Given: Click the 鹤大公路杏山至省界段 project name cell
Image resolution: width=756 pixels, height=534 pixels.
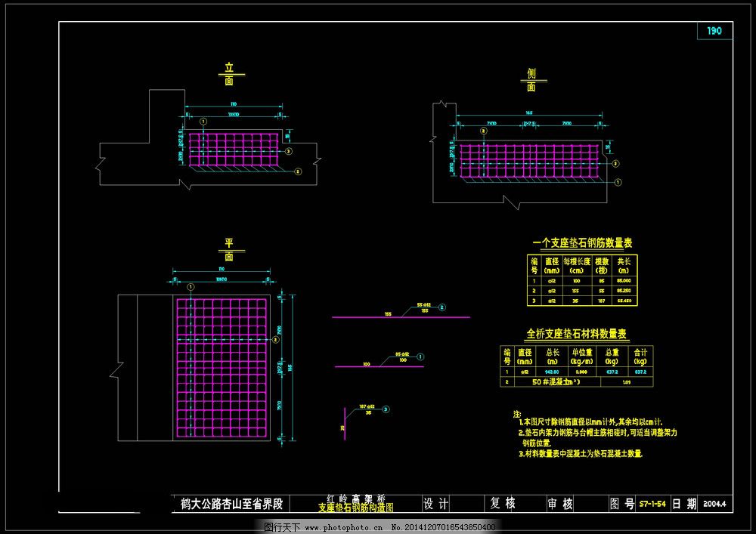Looking at the screenshot, I should [x=231, y=504].
